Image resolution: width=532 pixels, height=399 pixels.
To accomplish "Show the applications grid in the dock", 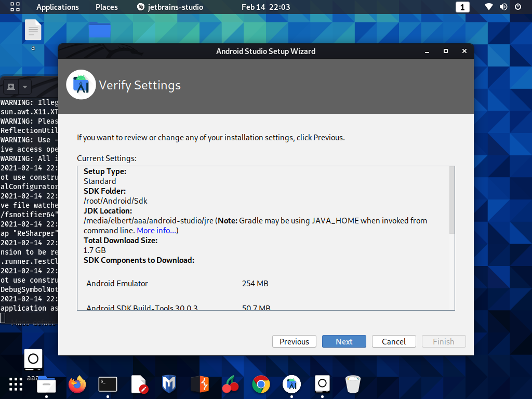I will click(16, 384).
